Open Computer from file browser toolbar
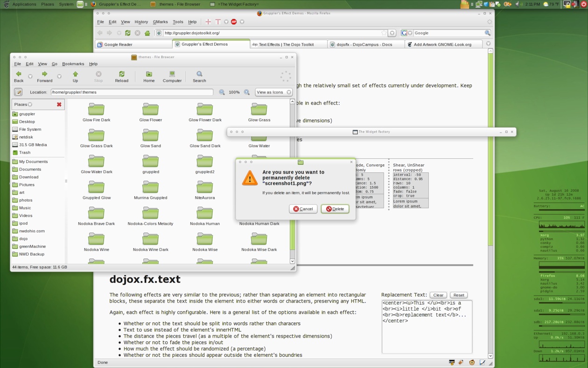This screenshot has height=368, width=588. 172,77
